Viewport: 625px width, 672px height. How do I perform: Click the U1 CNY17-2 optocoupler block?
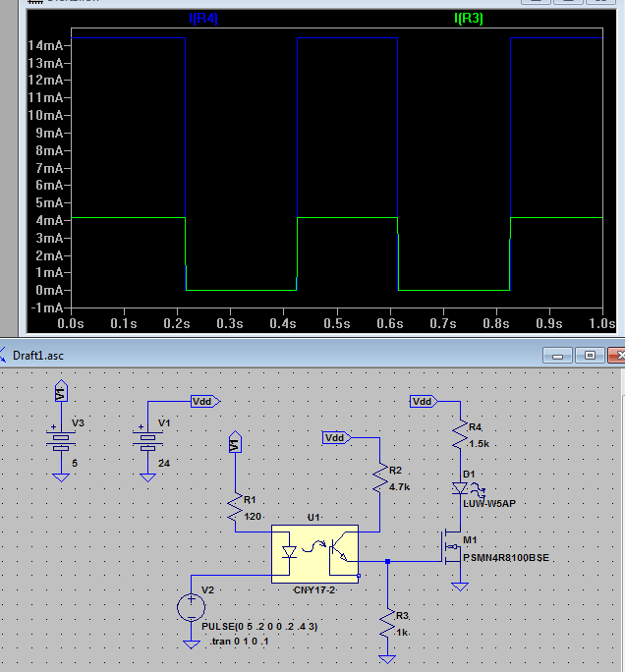pos(315,554)
